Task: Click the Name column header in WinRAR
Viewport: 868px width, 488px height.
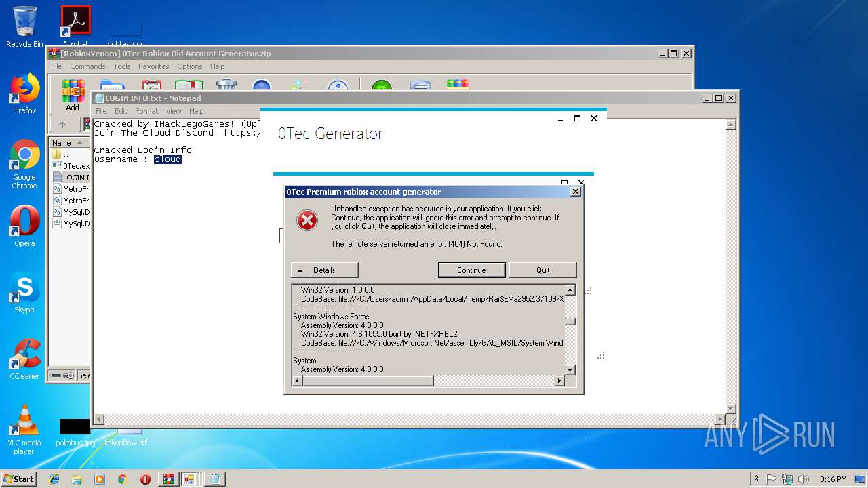Action: point(70,143)
